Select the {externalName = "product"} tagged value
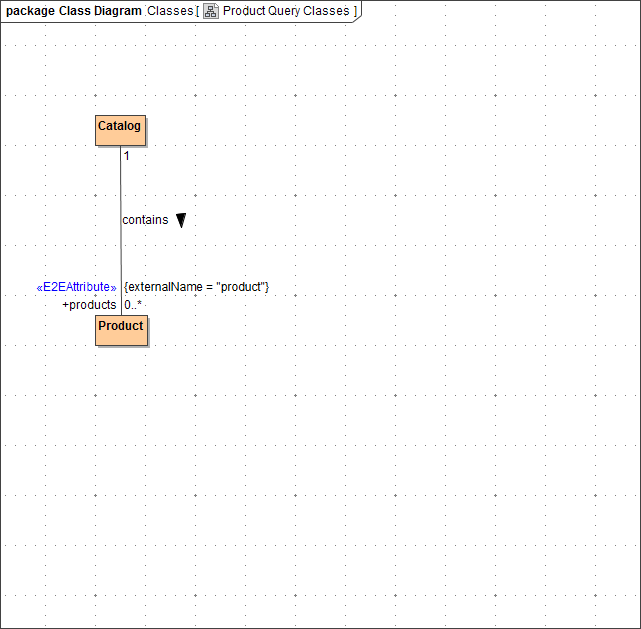Screen dimensions: 641x629 196,287
